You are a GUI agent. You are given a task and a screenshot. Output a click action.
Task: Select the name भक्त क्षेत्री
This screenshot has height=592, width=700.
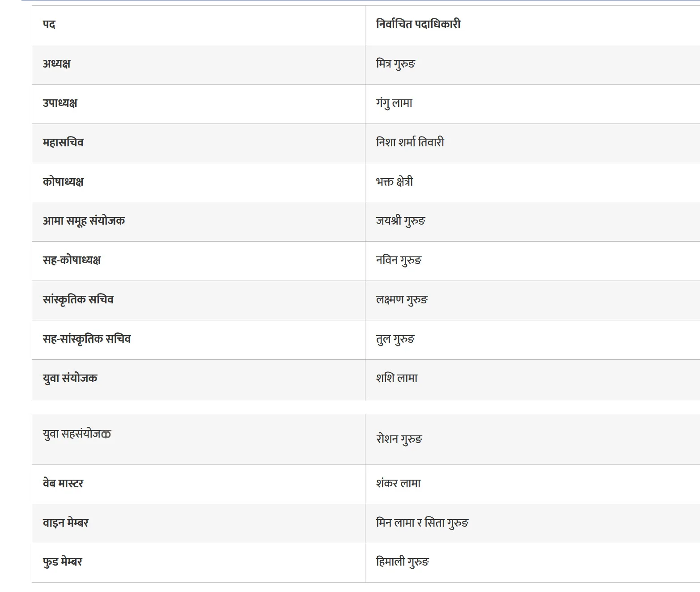395,182
